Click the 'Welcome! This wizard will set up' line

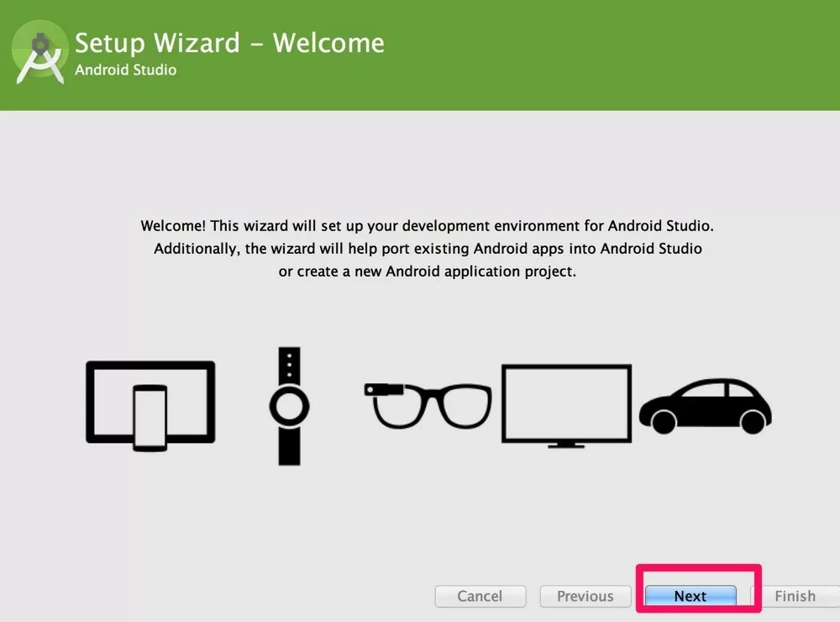(x=427, y=226)
